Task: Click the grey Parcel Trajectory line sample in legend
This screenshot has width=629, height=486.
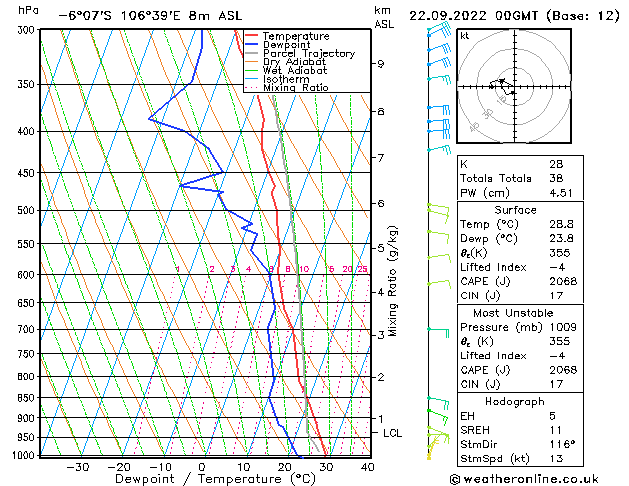Action: [252, 53]
